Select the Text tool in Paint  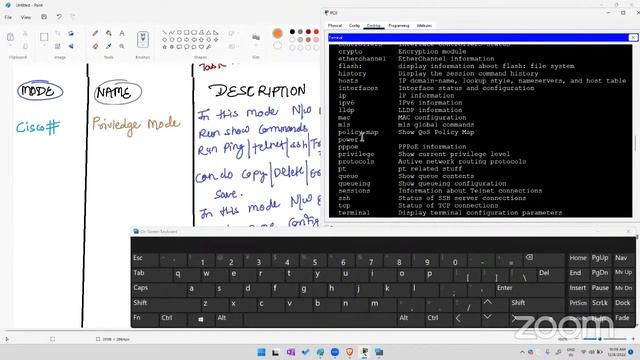(122, 33)
